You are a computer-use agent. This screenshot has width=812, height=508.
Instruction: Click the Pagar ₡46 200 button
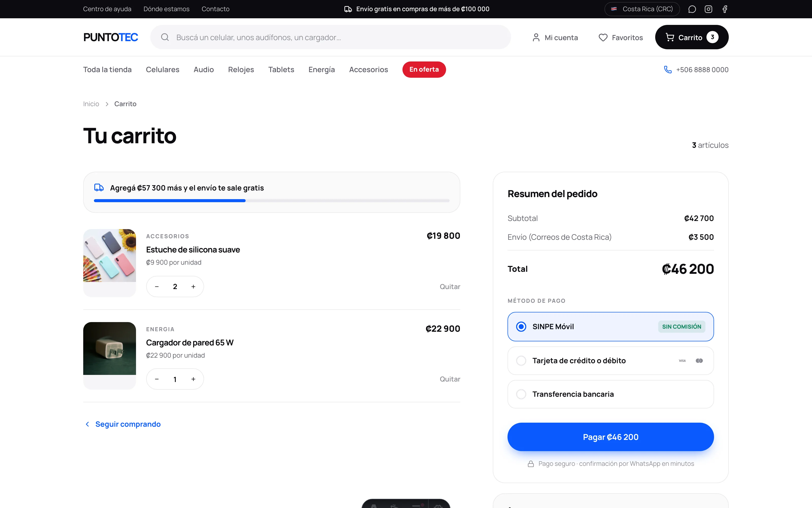click(610, 437)
